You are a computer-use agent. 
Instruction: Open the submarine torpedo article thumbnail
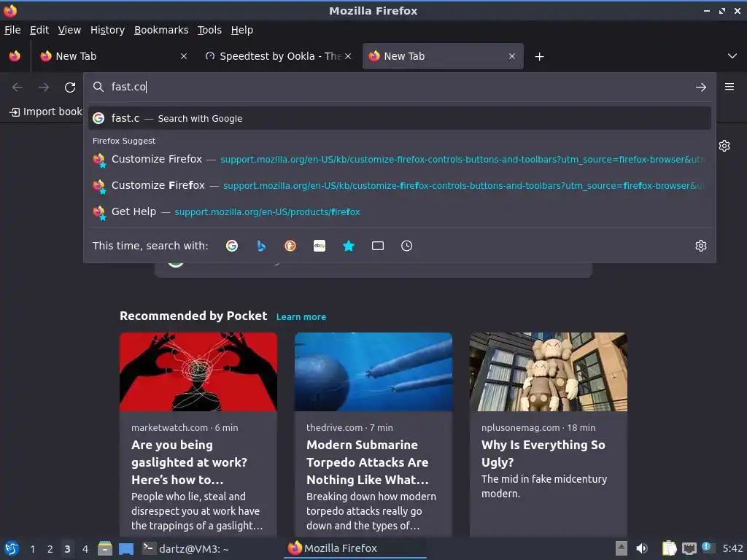tap(373, 372)
